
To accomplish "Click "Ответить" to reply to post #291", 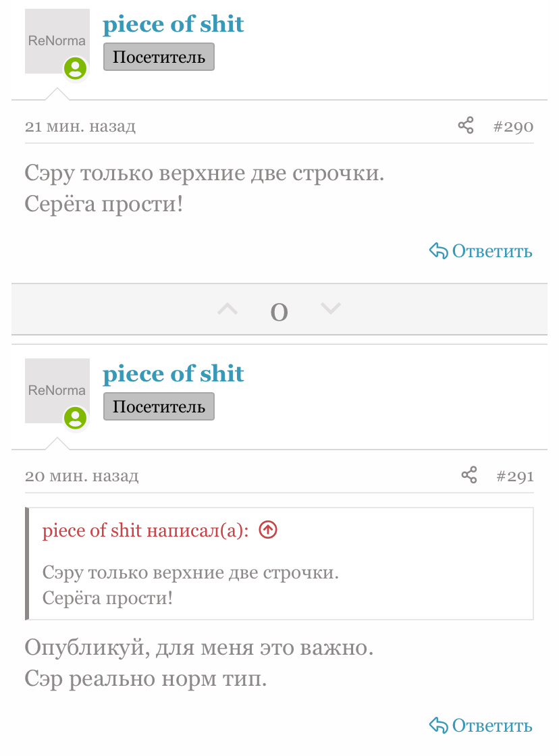I will (x=481, y=726).
